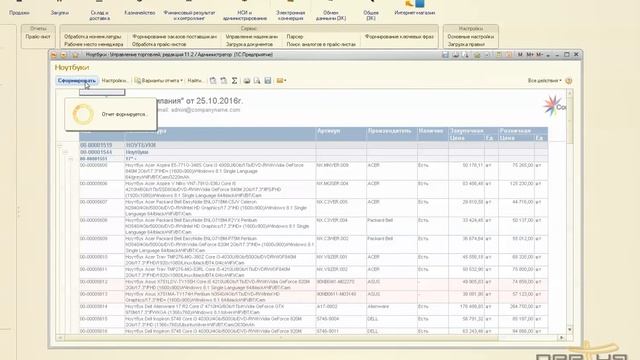Open the Обработка номенклатуры link
Image resolution: width=640 pixels, height=360 pixels.
click(93, 37)
